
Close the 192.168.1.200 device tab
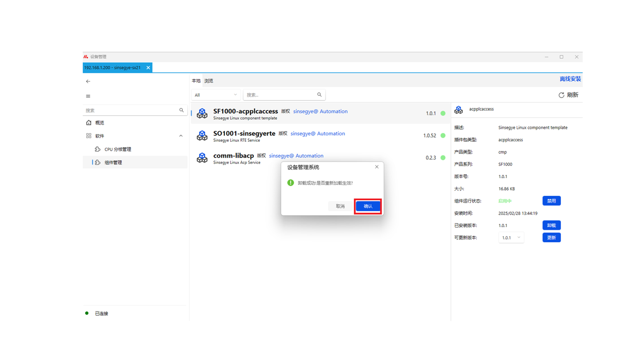pos(148,68)
